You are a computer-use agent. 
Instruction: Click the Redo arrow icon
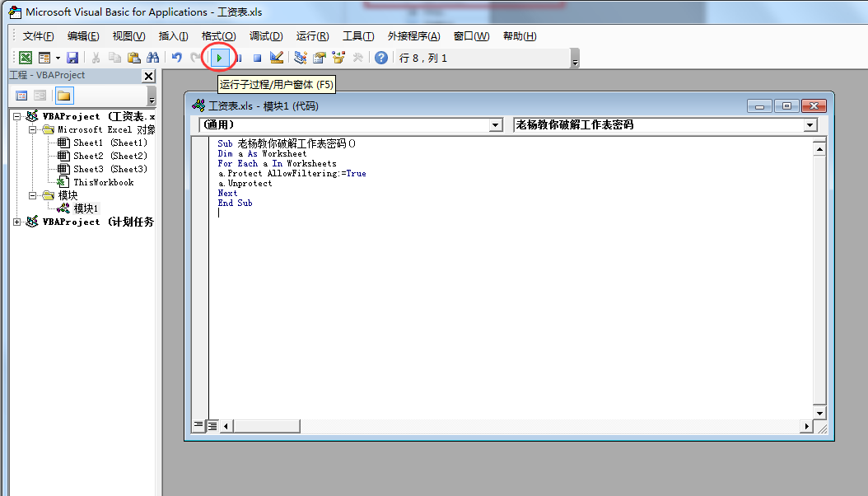(x=195, y=58)
